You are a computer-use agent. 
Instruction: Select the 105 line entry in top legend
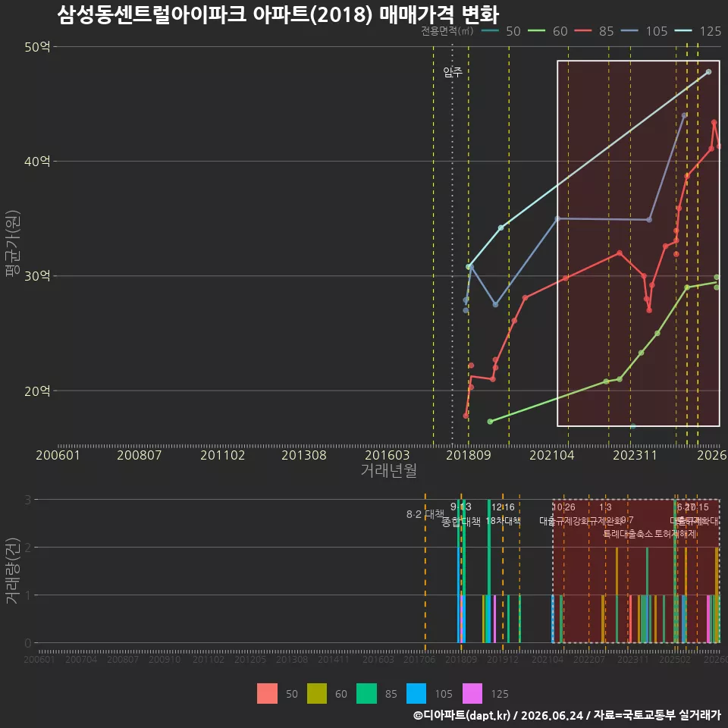645,31
